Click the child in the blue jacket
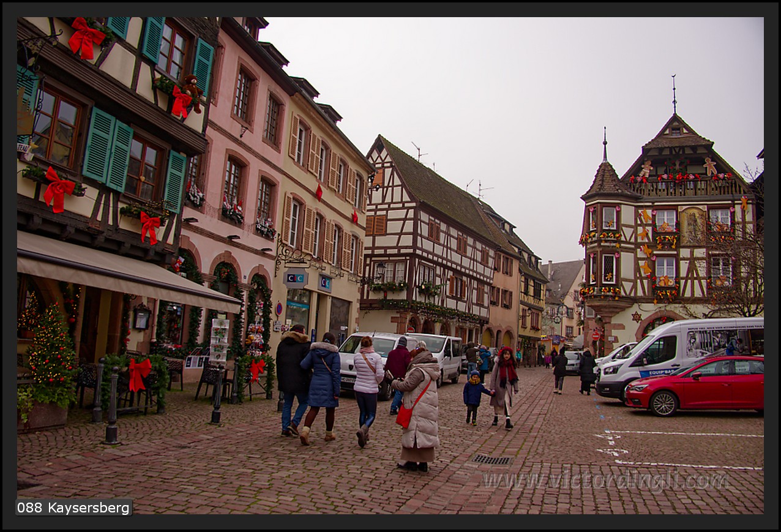This screenshot has height=532, width=781. (473, 395)
